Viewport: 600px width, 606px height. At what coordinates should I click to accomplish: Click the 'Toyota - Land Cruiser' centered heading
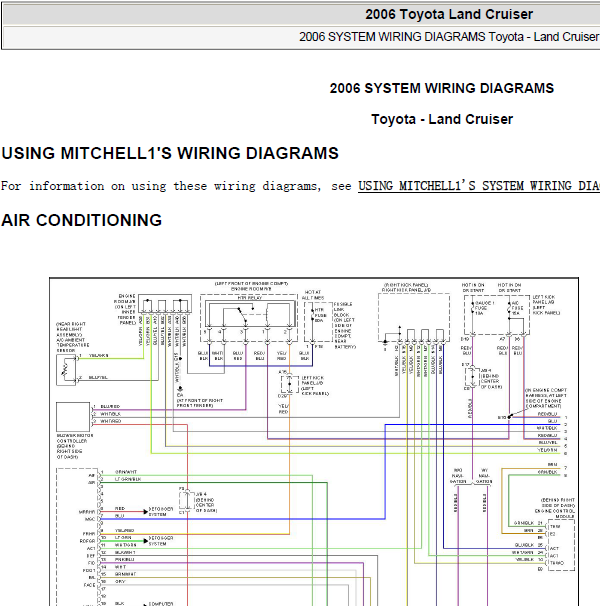[442, 119]
